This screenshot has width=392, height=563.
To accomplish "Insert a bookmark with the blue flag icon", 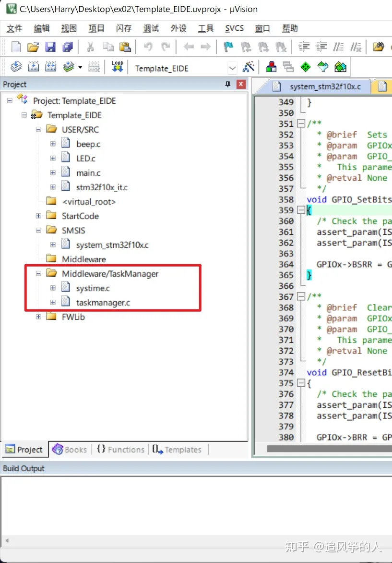I will click(x=228, y=47).
